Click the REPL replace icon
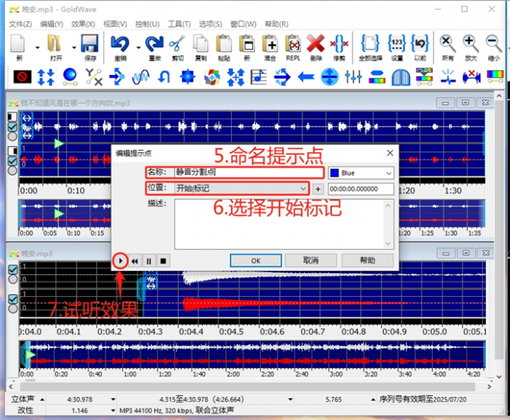510x420 pixels. [x=293, y=44]
